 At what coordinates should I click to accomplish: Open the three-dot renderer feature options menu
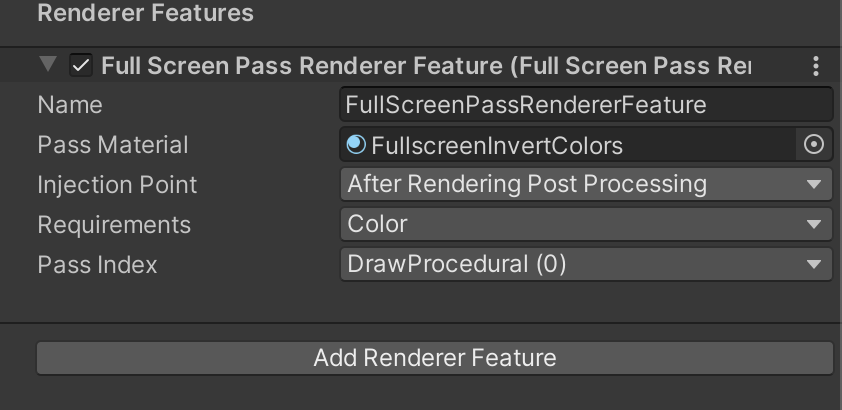coord(816,66)
